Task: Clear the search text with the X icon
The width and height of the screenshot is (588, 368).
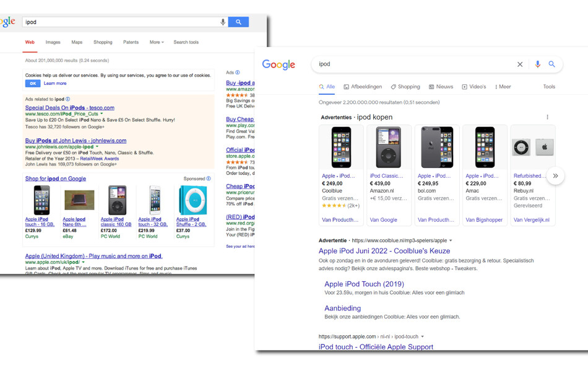Action: coord(520,64)
